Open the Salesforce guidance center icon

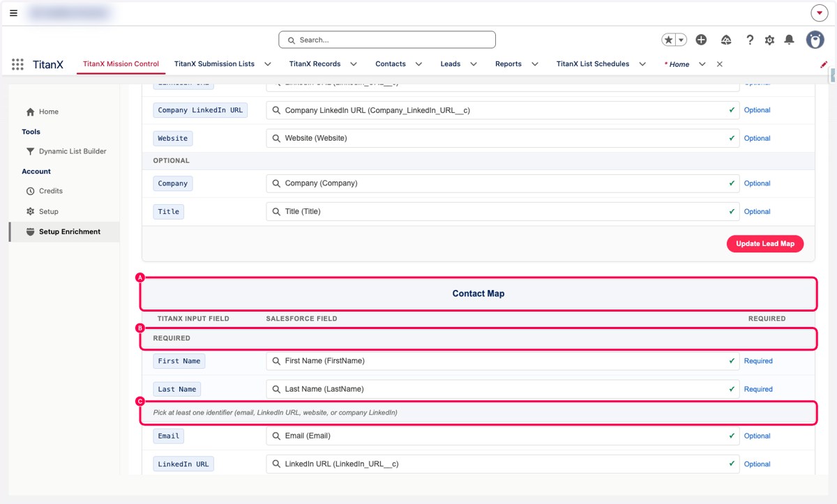click(726, 40)
